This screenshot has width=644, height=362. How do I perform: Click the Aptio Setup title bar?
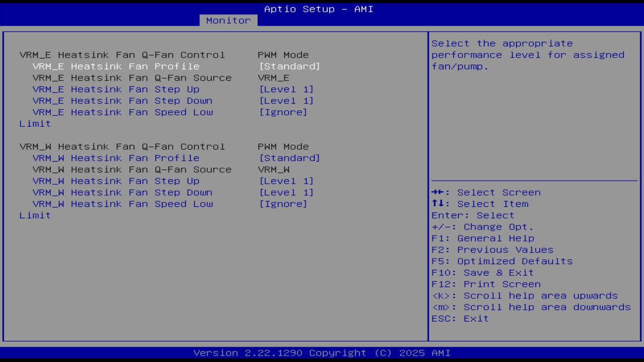318,9
